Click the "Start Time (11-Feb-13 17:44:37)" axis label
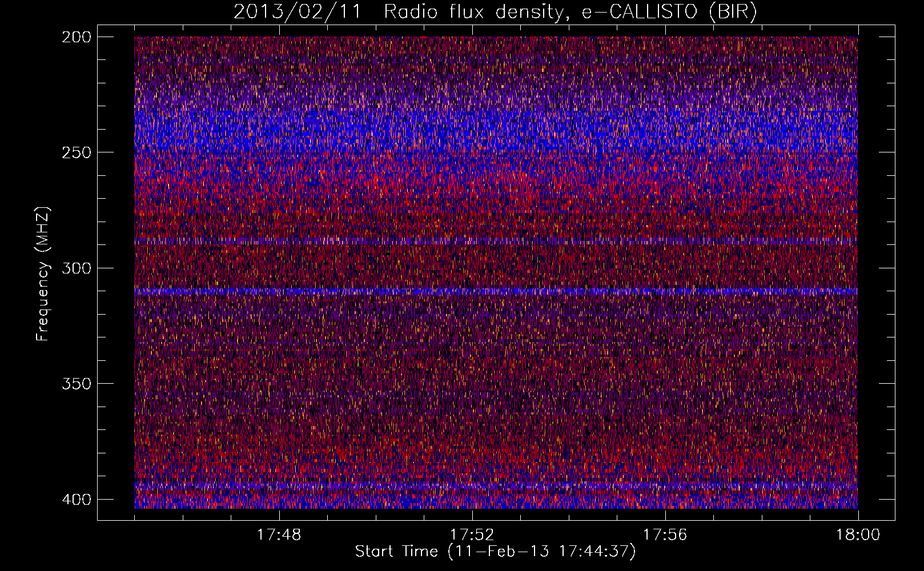Image resolution: width=924 pixels, height=571 pixels. point(495,552)
